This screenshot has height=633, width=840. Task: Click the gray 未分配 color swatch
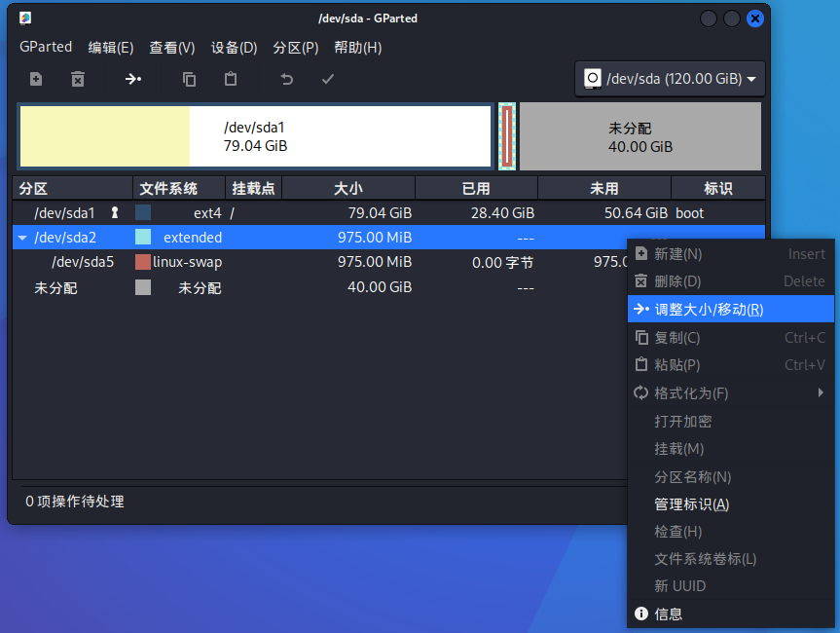click(x=143, y=287)
